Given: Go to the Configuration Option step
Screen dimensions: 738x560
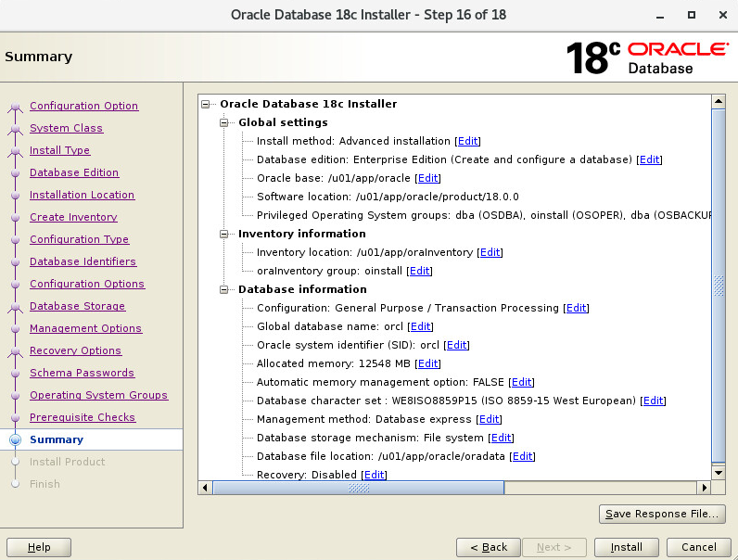Looking at the screenshot, I should tap(83, 106).
